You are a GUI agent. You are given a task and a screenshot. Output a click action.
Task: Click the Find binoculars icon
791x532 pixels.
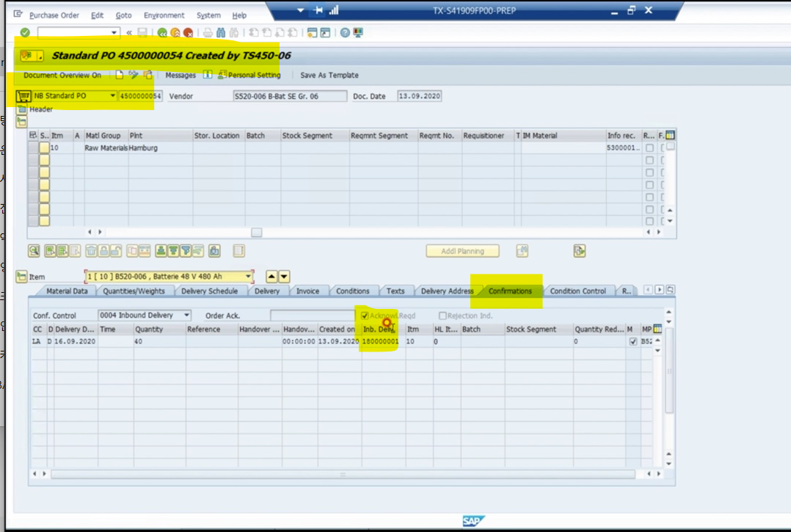pyautogui.click(x=221, y=33)
